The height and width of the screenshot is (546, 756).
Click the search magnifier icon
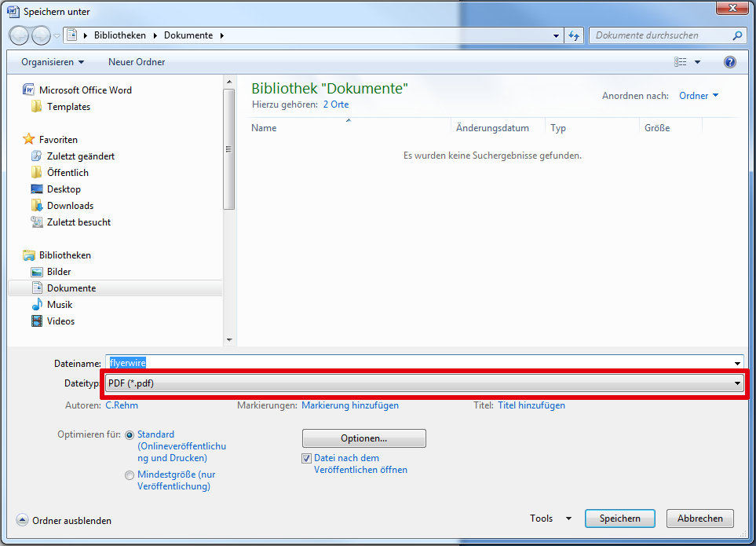click(x=736, y=35)
